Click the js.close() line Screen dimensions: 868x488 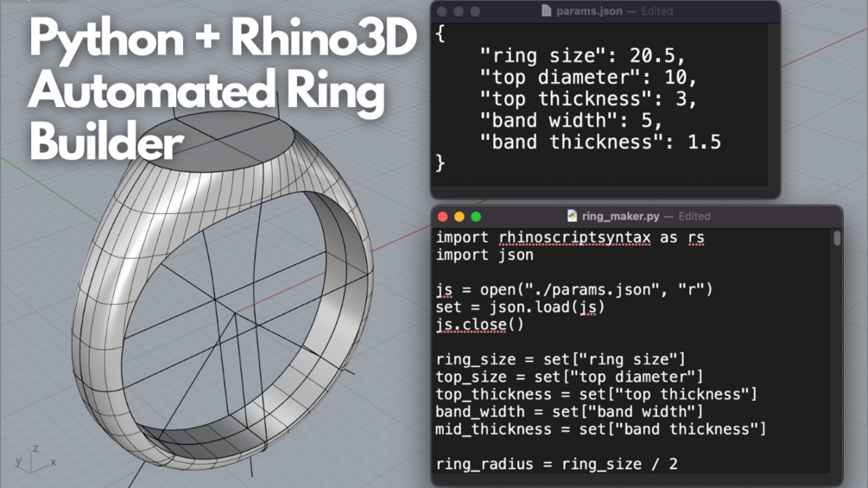479,325
